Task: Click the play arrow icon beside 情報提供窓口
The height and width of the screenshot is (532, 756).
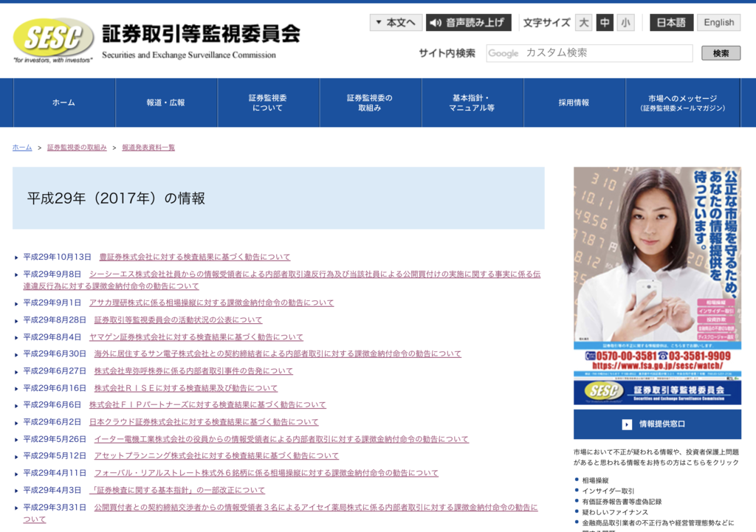Action: click(x=626, y=424)
